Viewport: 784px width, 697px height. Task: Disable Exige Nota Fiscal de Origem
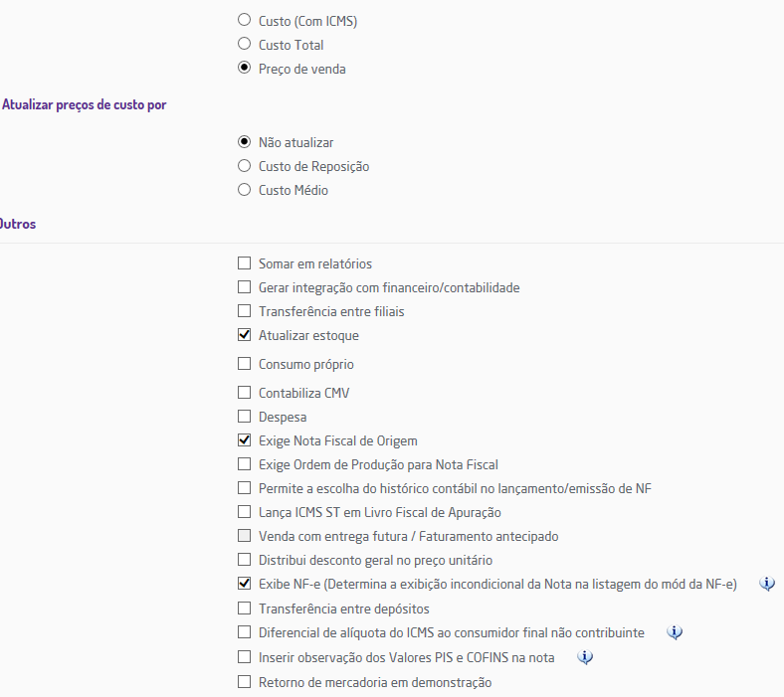coord(245,440)
